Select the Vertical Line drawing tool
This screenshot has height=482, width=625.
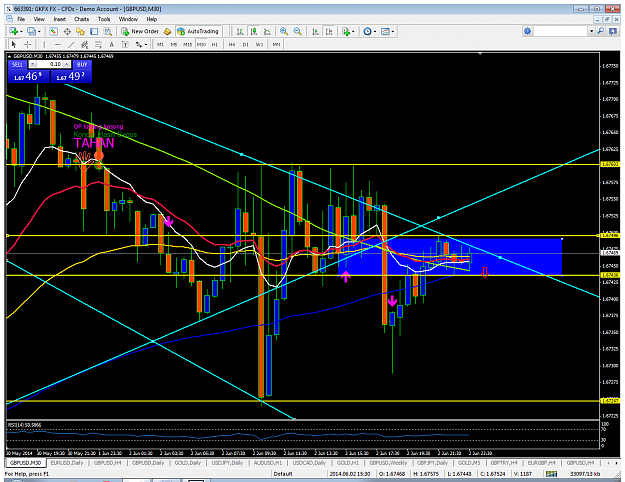[x=44, y=44]
